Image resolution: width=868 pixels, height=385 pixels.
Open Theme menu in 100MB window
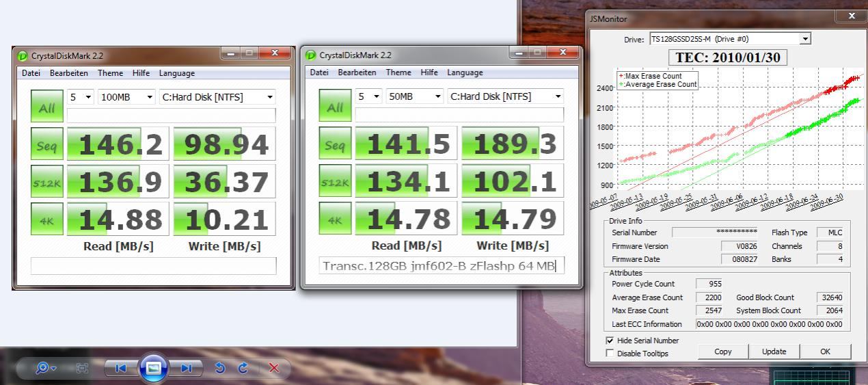point(110,73)
